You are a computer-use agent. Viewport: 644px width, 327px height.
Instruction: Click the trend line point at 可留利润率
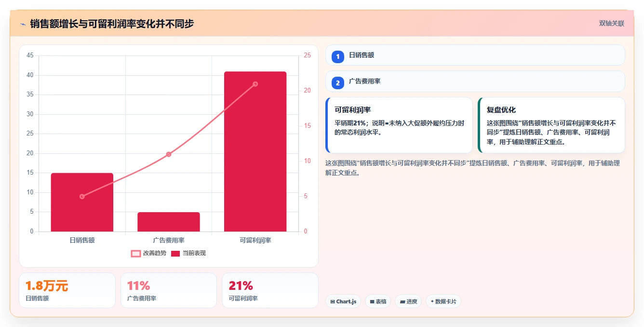point(255,84)
